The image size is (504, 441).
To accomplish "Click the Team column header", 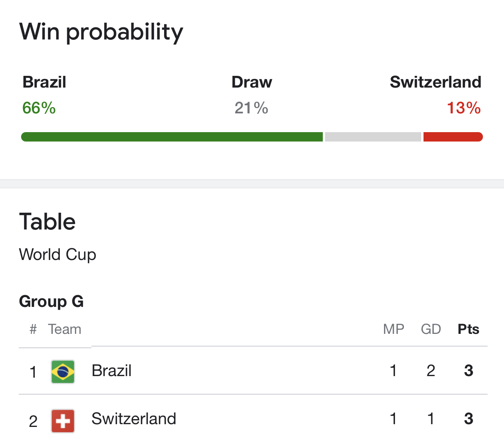I will (x=64, y=329).
